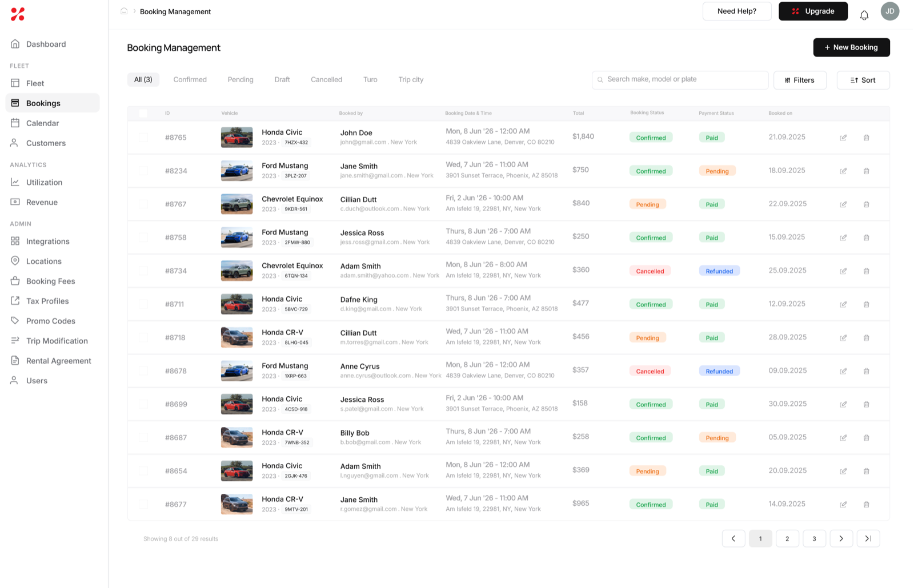Delete booking #8654
The width and height of the screenshot is (914, 588).
[866, 471]
